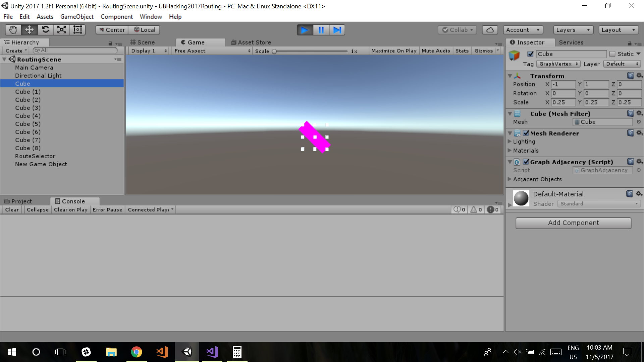
Task: Open Transform component gear settings
Action: pos(639,76)
